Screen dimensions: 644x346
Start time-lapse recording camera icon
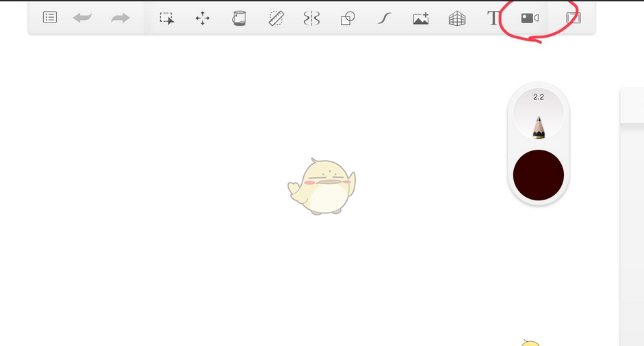coord(530,18)
